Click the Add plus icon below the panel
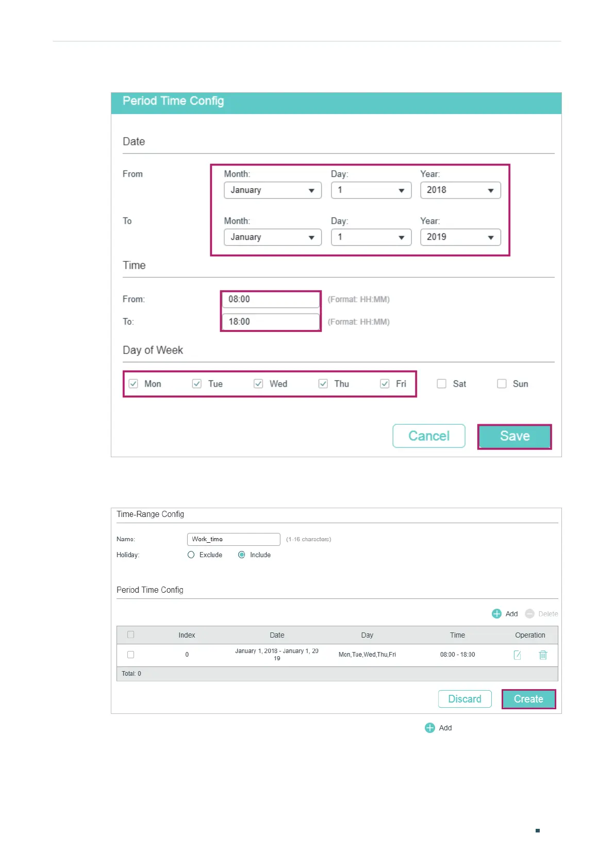Viewport: 614px width, 868px height. (x=429, y=727)
